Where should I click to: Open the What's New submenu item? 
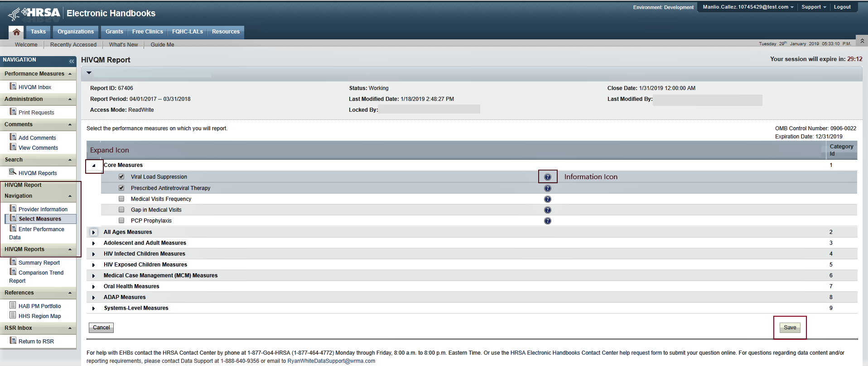[124, 45]
